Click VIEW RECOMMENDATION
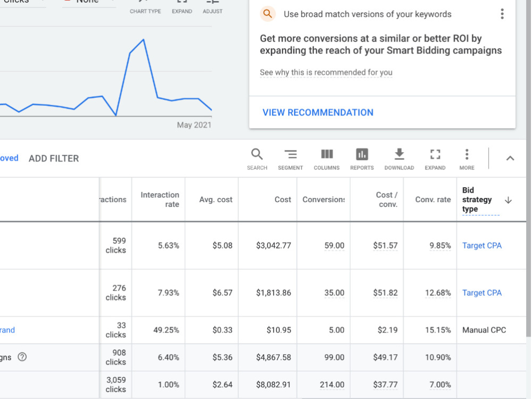The height and width of the screenshot is (399, 532). point(318,113)
